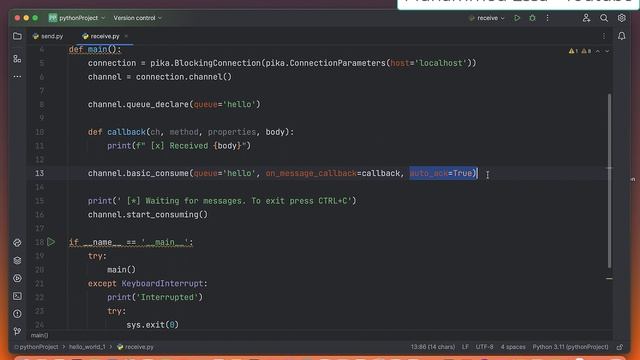Click the run gutter icon at line 18

coord(51,242)
